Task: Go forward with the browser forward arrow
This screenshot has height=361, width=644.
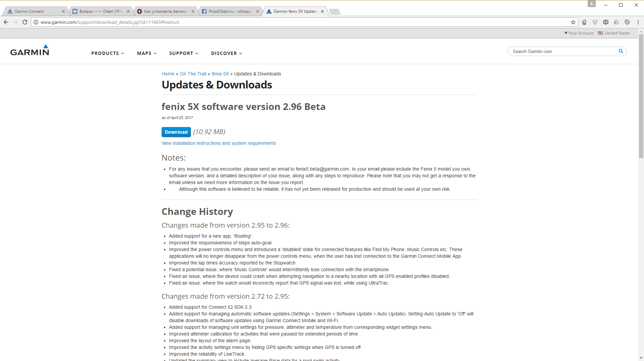Action: (x=15, y=22)
